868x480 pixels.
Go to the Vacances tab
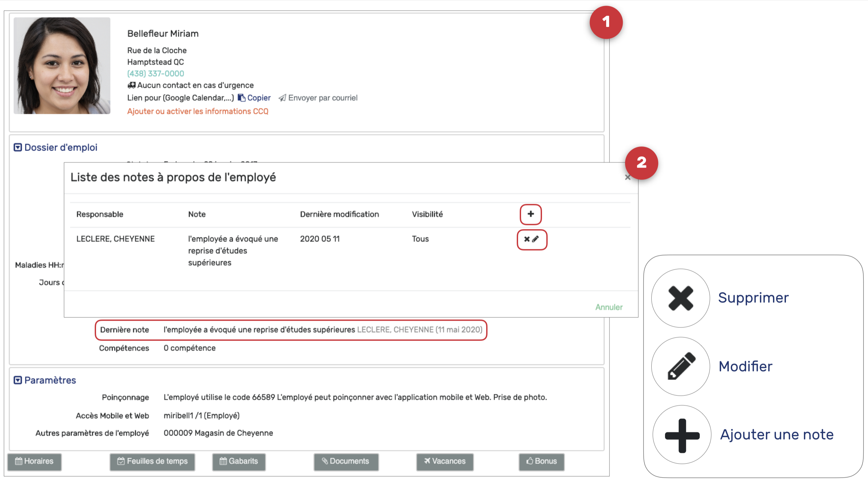pyautogui.click(x=444, y=461)
